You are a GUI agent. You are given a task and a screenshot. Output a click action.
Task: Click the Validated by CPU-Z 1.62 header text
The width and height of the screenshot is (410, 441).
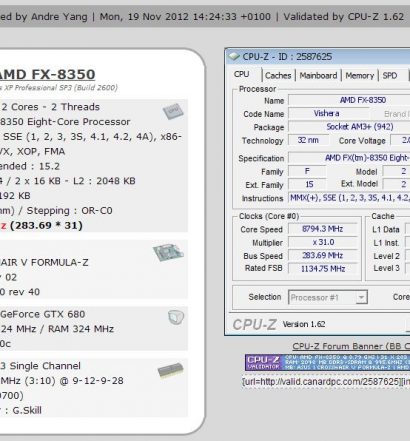pyautogui.click(x=344, y=17)
